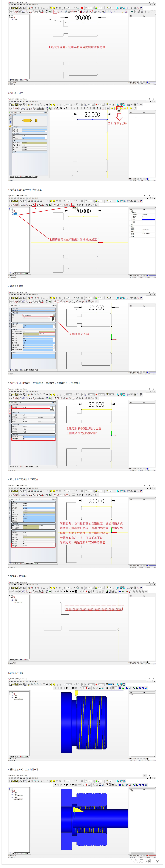This screenshot has width=165, height=868.
Task: Open the last menu 說明 in step 2 window
Action: (37, 102)
